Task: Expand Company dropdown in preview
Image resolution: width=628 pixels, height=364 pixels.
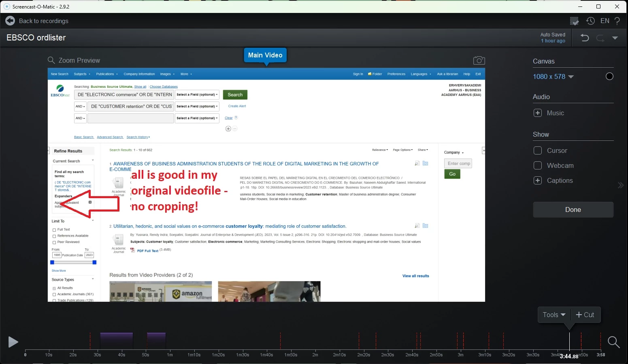Action: [454, 152]
